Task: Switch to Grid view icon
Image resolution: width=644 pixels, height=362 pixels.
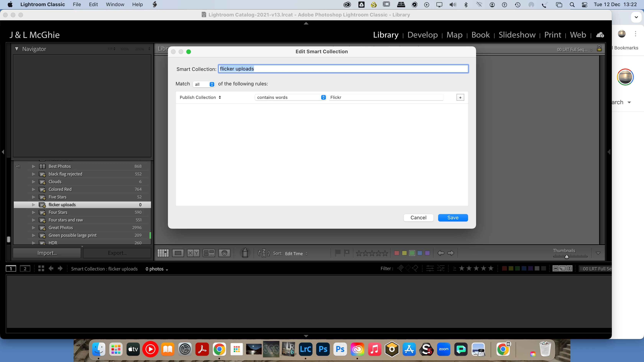Action: [x=163, y=253]
